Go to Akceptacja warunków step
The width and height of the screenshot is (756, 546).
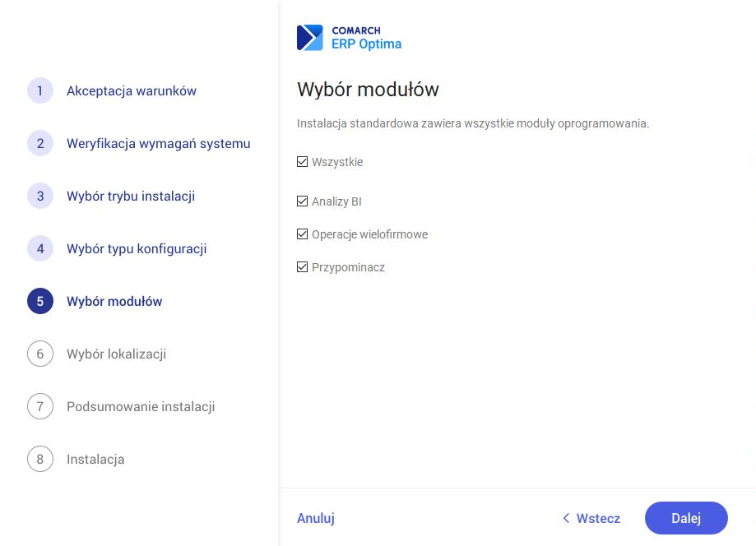pos(132,91)
